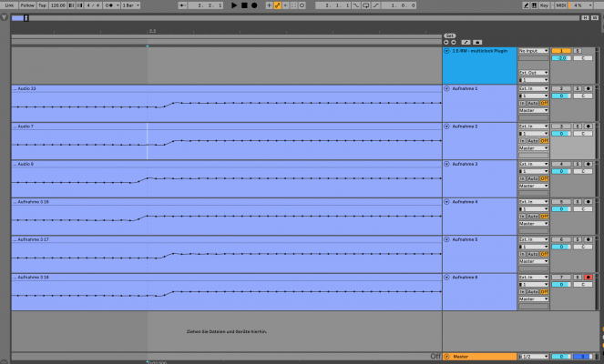Toggle Key map mode switch

pos(544,5)
